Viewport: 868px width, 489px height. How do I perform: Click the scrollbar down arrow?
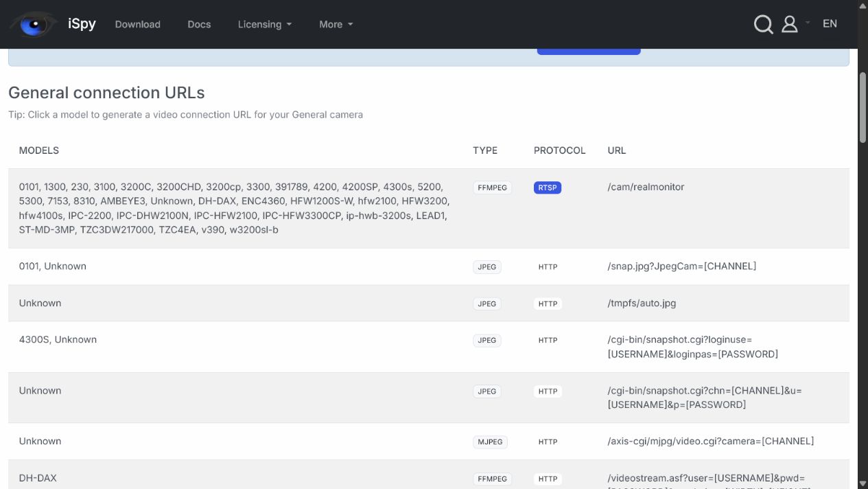[863, 484]
